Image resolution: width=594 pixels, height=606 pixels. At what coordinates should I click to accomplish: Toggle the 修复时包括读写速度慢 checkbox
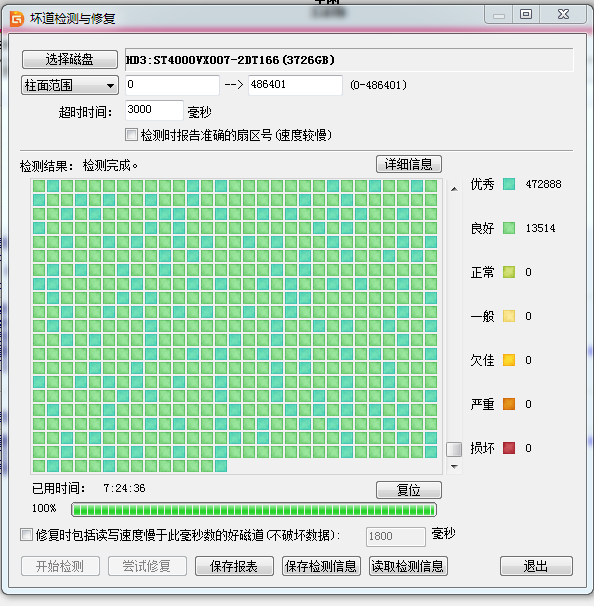[x=26, y=535]
